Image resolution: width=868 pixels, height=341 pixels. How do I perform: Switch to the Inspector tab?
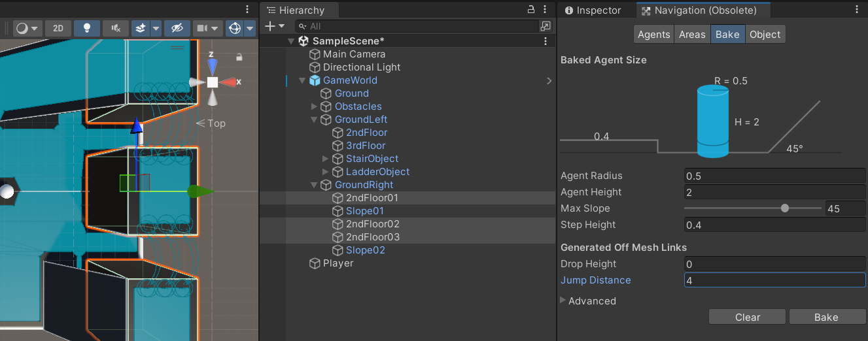593,10
